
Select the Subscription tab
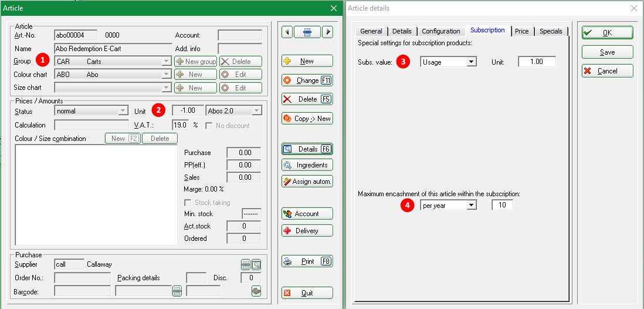(487, 31)
